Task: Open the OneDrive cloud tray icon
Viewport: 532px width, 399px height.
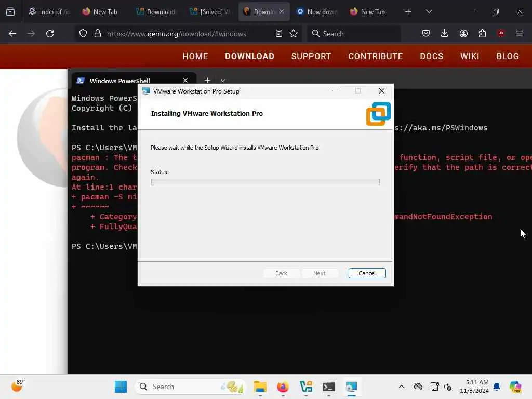Action: tap(418, 387)
